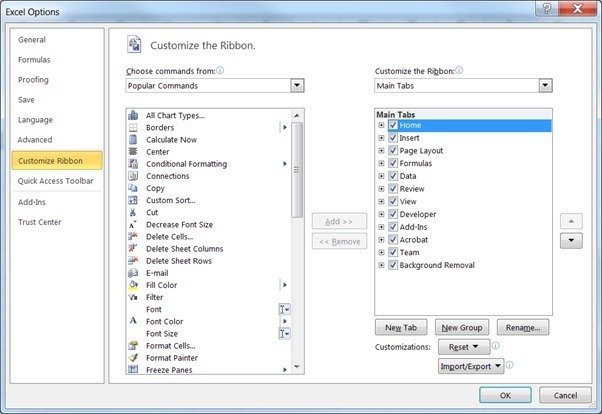The width and height of the screenshot is (602, 414).
Task: Click info icon next to Choose commands from
Action: click(x=220, y=70)
